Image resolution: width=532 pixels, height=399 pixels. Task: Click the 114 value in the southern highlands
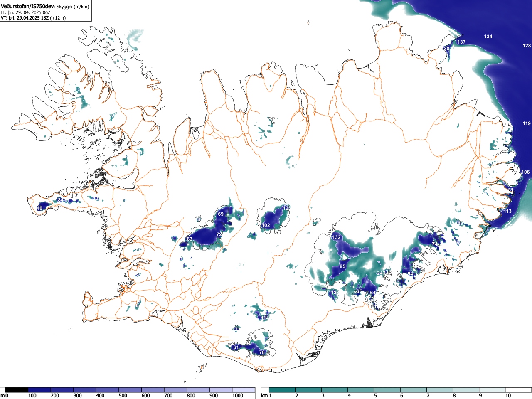click(x=265, y=318)
